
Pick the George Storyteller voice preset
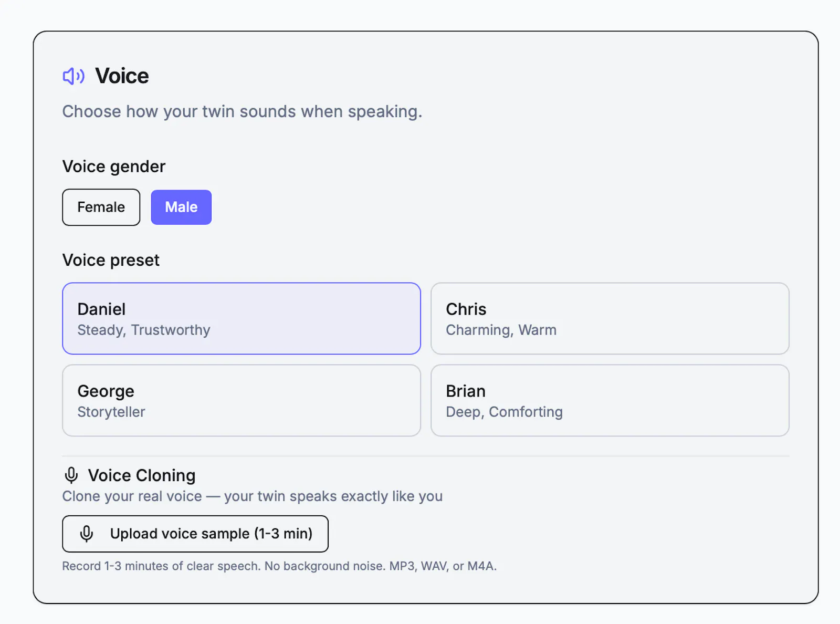(241, 401)
